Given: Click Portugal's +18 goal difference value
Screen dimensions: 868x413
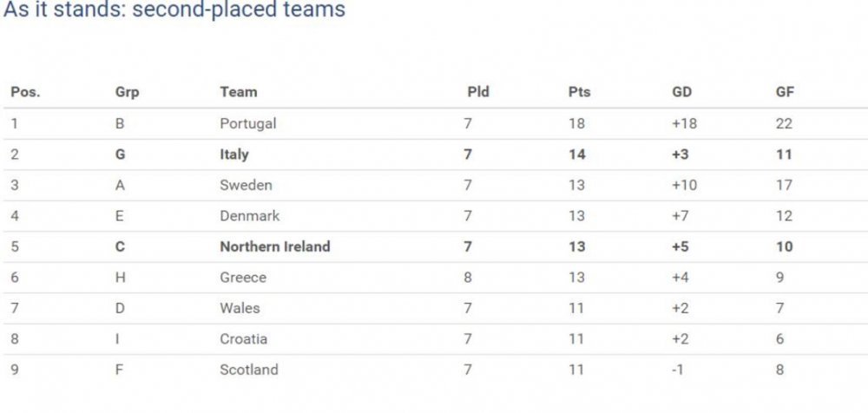Looking at the screenshot, I should click(x=684, y=123).
